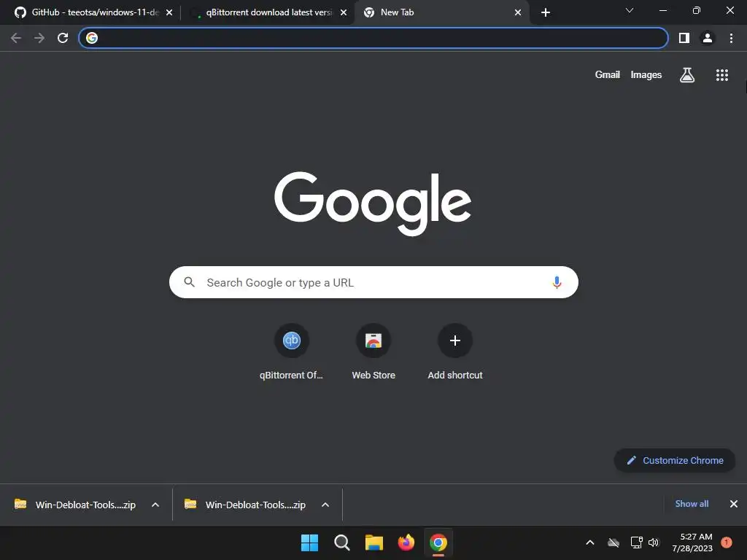Switch to the qBittorrent download tab
747x560 pixels.
[x=267, y=12]
